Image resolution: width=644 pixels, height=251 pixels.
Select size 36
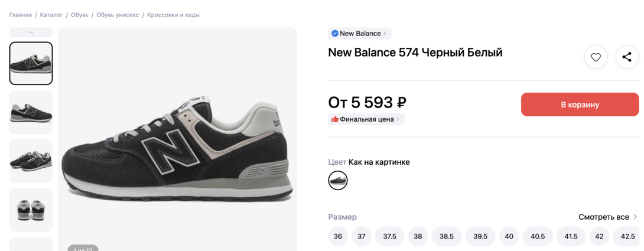(x=338, y=236)
